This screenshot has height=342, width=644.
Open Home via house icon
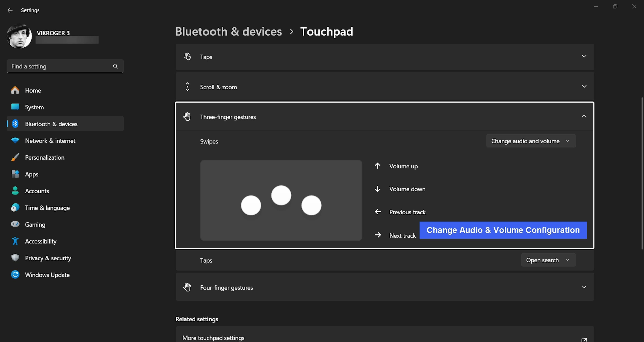coord(15,90)
